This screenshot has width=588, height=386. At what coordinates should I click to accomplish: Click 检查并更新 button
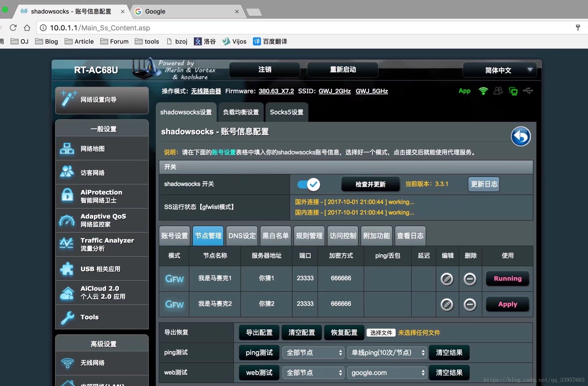(x=371, y=184)
